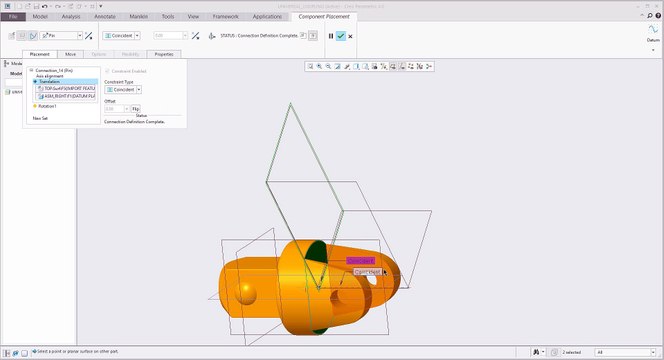Open the saved orientations icon
664x360 pixels.
[365, 66]
